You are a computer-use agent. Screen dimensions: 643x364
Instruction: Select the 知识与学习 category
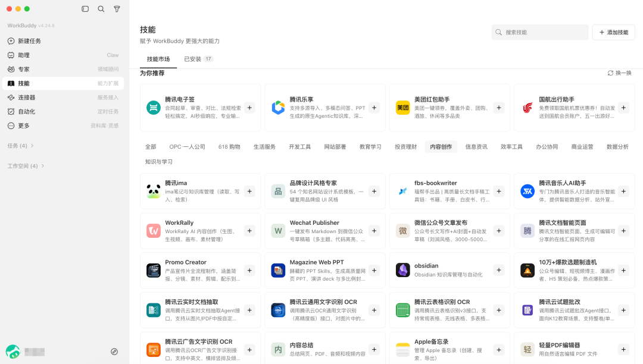point(159,162)
